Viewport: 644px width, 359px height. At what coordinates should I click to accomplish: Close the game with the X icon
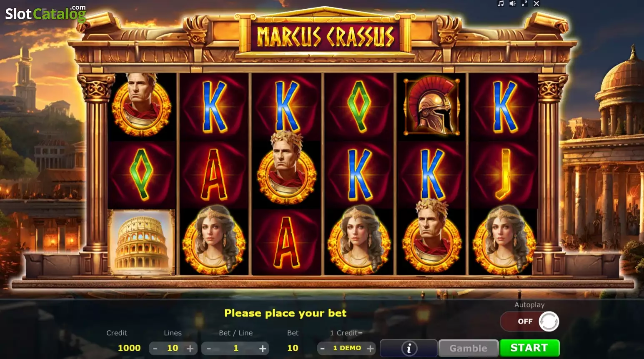point(536,4)
